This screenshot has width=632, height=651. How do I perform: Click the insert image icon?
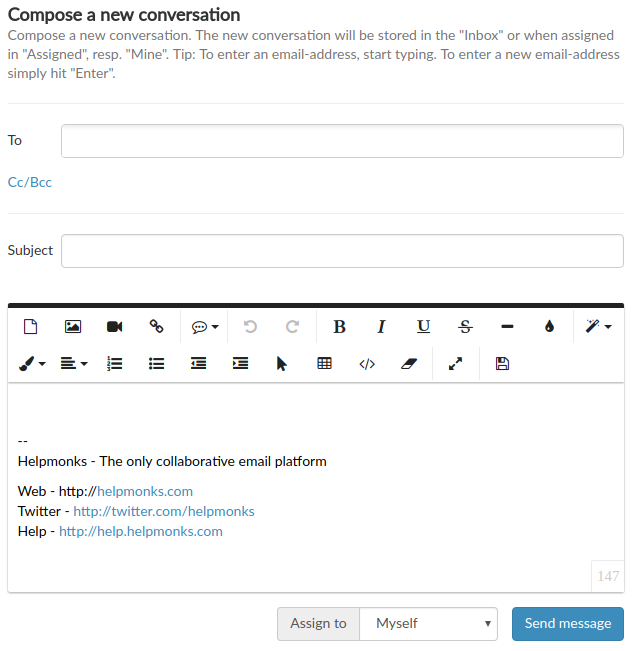coord(73,326)
